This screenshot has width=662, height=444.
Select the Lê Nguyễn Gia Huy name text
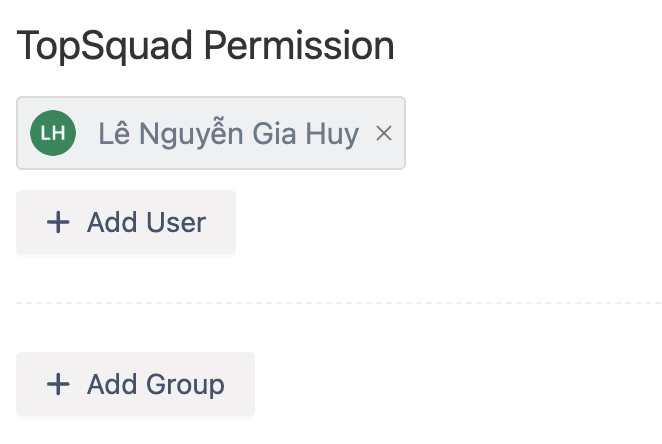click(x=228, y=134)
